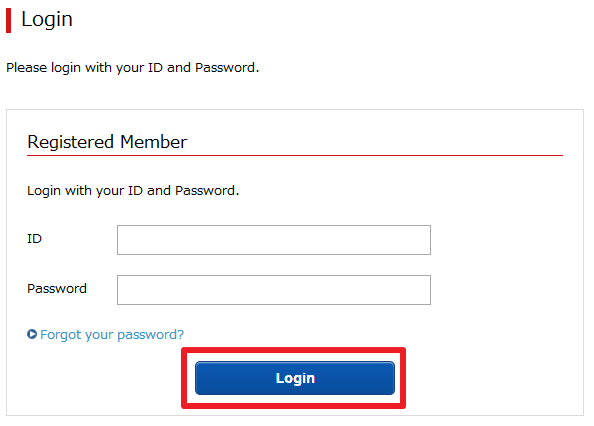Place cursor at right end of ID box
Viewport: 594px width, 426px height.
(x=424, y=240)
